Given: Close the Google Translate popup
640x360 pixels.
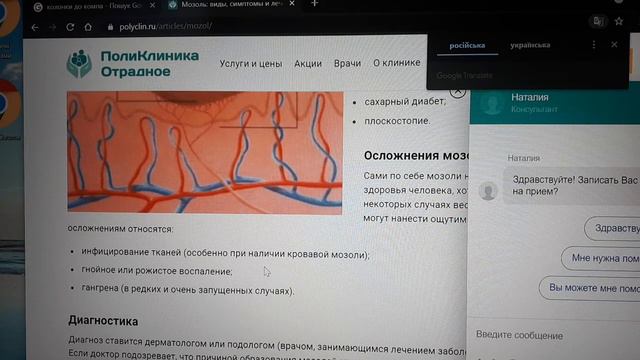Looking at the screenshot, I should coord(614,44).
